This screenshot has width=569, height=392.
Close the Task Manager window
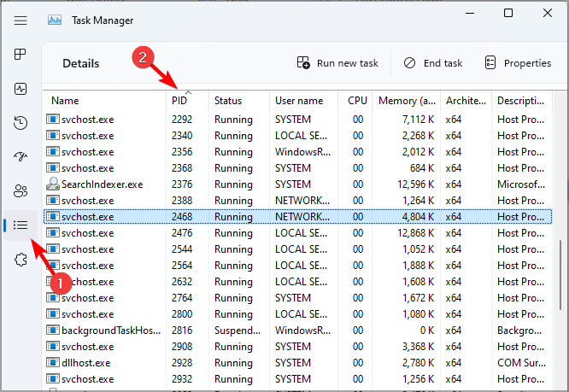pyautogui.click(x=548, y=13)
